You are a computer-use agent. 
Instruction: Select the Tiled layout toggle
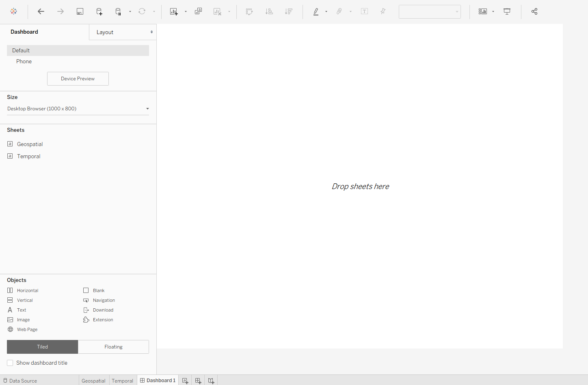pyautogui.click(x=42, y=347)
